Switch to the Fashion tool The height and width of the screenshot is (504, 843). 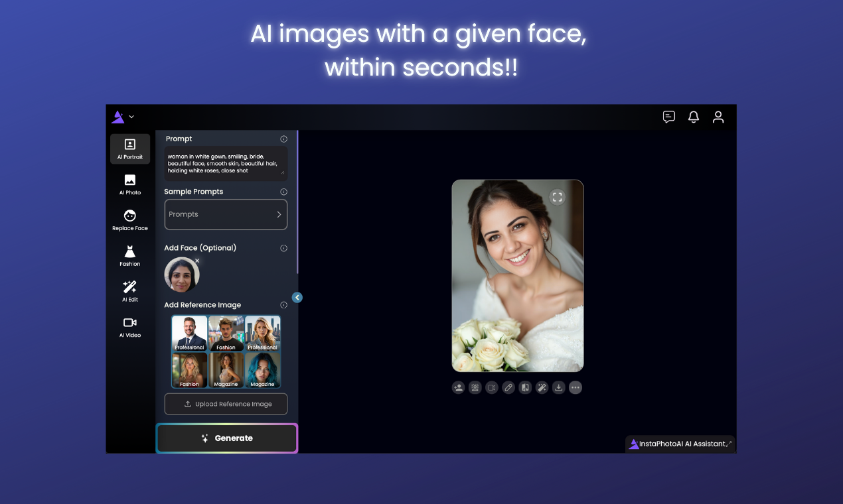click(129, 255)
